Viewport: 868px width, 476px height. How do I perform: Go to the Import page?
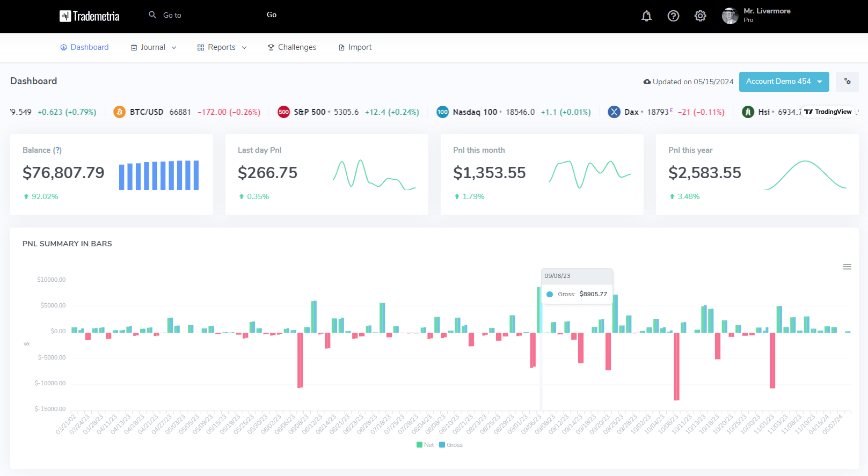355,47
